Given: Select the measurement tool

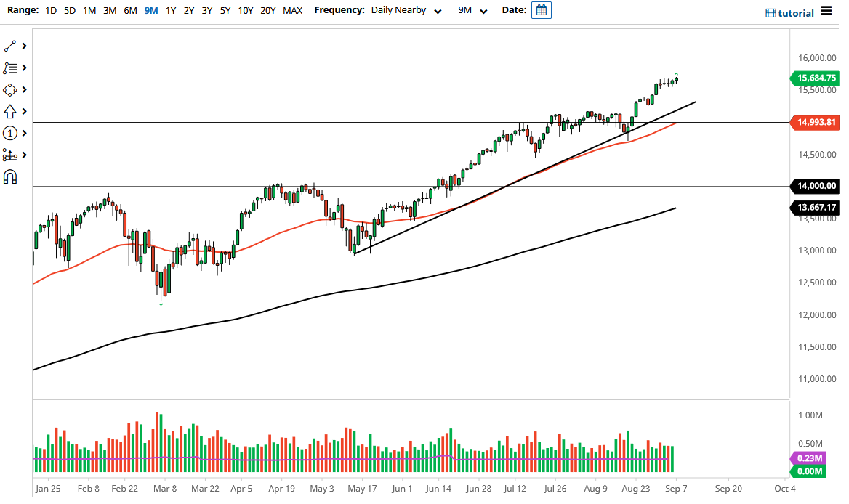Looking at the screenshot, I should click(10, 155).
